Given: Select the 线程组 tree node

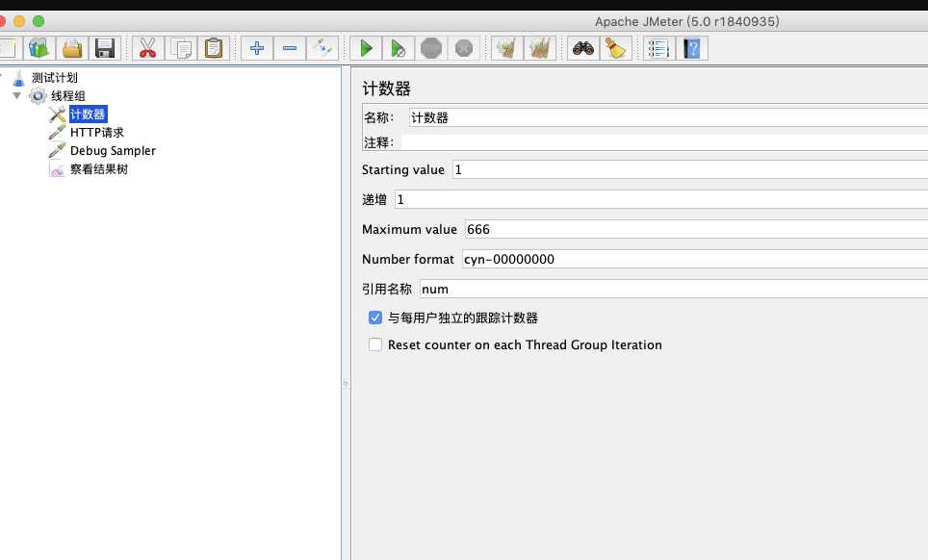Looking at the screenshot, I should click(68, 96).
